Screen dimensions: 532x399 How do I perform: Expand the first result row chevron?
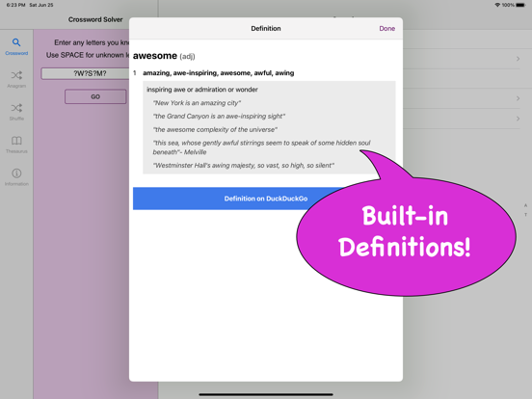point(518,59)
